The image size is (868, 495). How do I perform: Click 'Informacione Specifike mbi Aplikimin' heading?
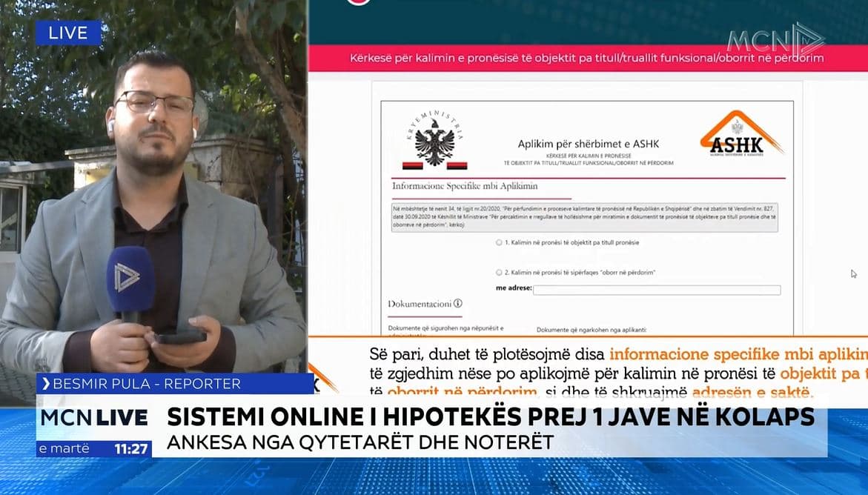465,186
